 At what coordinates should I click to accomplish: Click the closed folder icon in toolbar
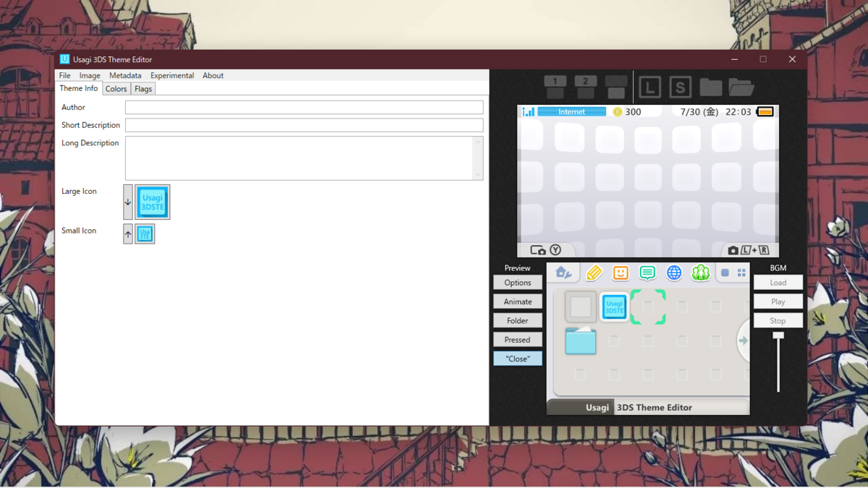coord(710,87)
